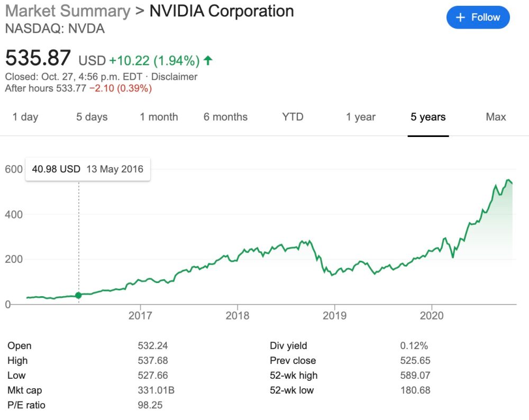The width and height of the screenshot is (529, 420).
Task: Click the 2017 axis label
Action: (140, 316)
